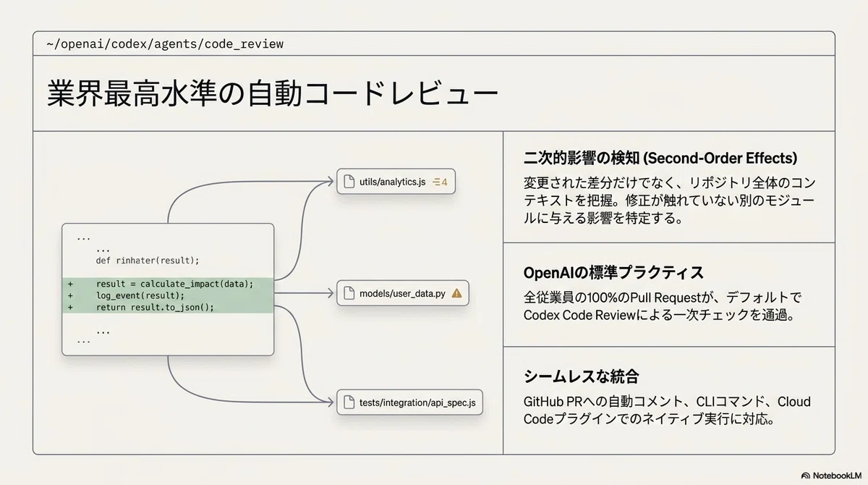Viewport: 868px width, 485px height.
Task: Select the code line def rinhater(result);
Action: (x=147, y=261)
